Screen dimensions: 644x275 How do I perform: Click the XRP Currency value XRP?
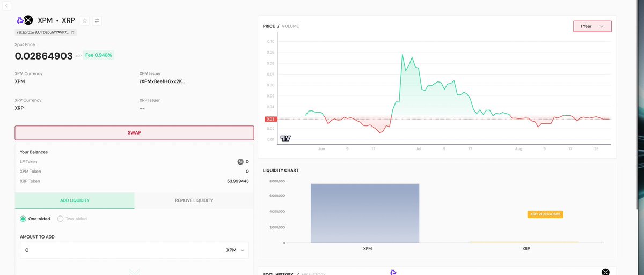(20, 108)
